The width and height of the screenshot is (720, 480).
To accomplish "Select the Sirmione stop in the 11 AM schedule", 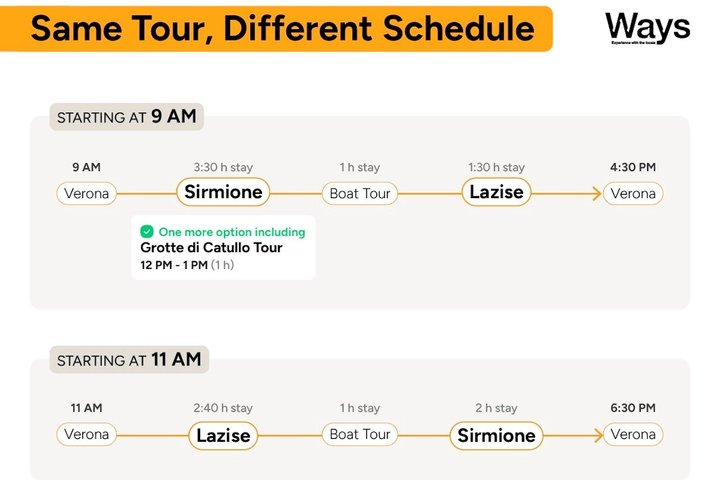I will [x=496, y=435].
